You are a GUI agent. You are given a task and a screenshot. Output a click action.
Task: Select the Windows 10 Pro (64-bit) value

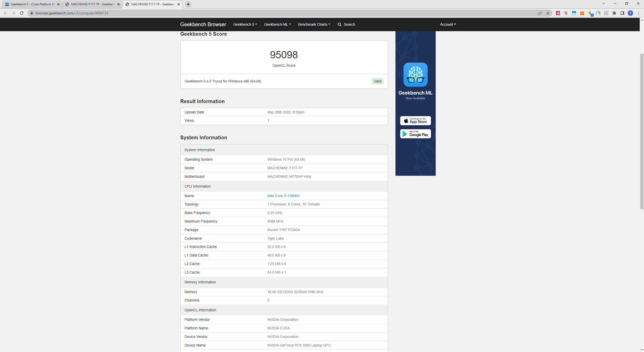click(x=286, y=159)
